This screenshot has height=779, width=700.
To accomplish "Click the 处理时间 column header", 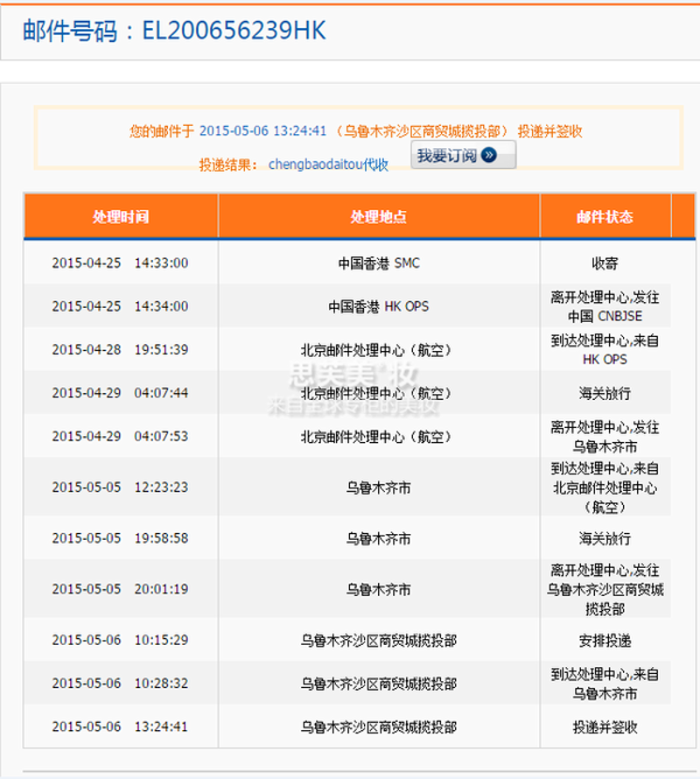I will click(x=121, y=216).
